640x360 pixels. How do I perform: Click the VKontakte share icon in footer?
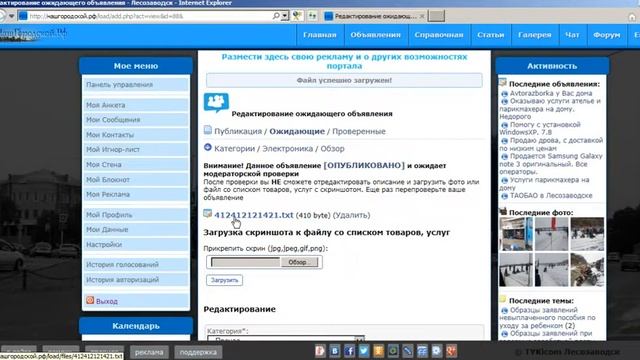(335, 351)
